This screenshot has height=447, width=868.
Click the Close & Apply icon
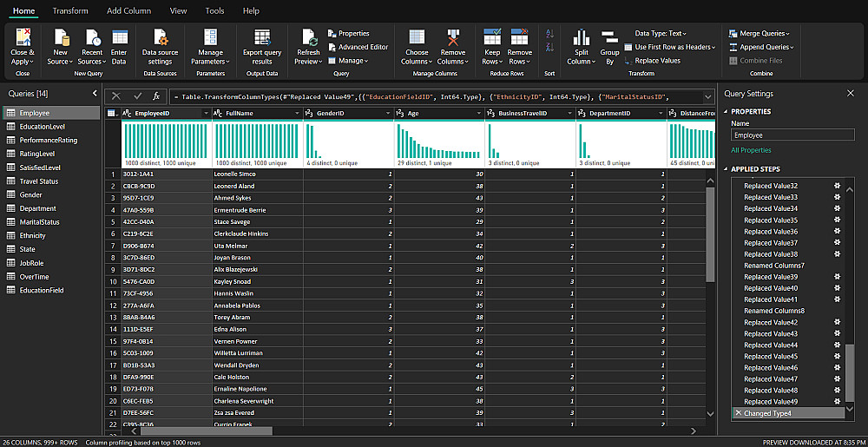pyautogui.click(x=23, y=39)
